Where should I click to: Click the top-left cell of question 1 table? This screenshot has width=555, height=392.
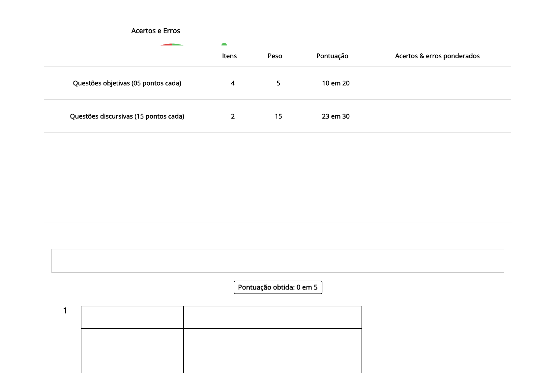click(132, 317)
